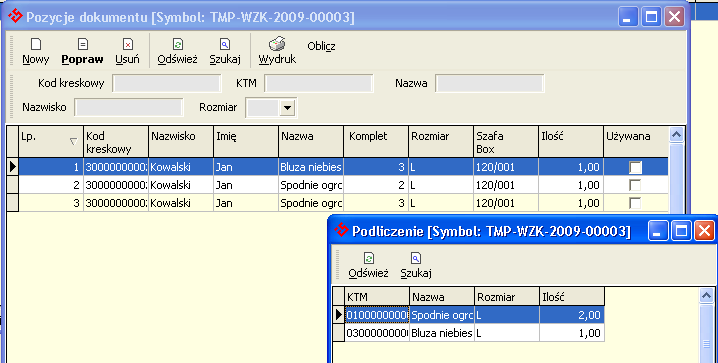
Task: Click the Nazwisko column header
Action: [181, 142]
